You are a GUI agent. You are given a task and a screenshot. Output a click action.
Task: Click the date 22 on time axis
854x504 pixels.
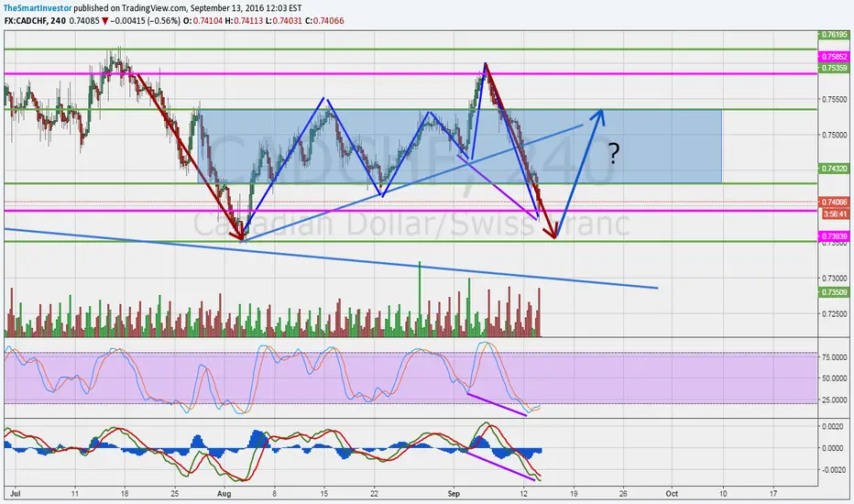click(x=375, y=494)
